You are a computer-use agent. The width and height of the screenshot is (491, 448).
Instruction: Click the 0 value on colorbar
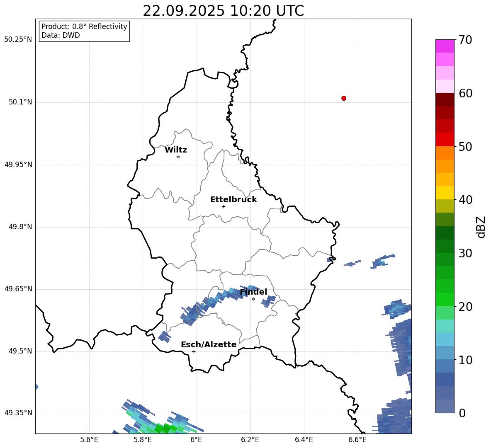(462, 413)
